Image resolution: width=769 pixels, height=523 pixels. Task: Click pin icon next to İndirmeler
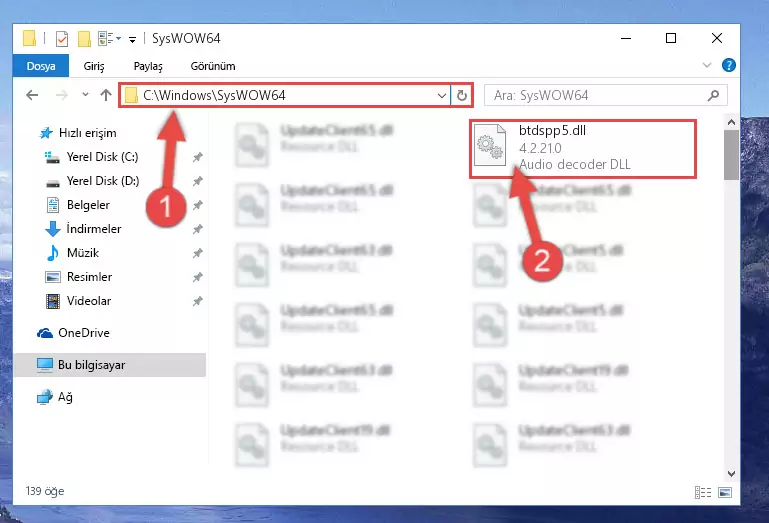tap(197, 229)
